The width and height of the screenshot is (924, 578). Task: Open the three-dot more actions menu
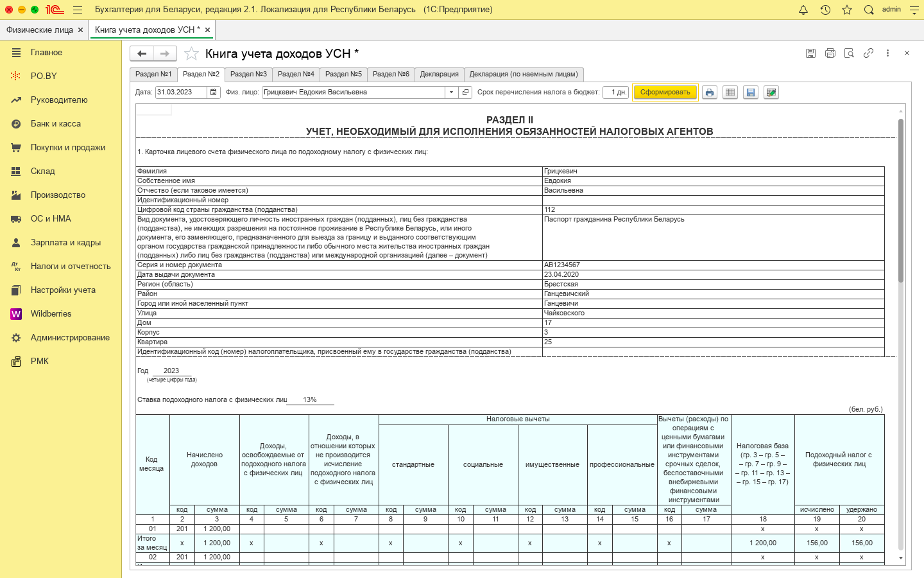[x=887, y=53]
